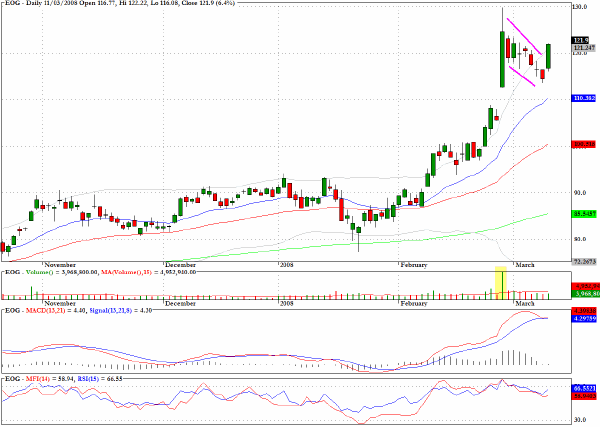This screenshot has width=600, height=427.
Task: Select the blue 4.29759 signal value tag
Action: tap(584, 318)
